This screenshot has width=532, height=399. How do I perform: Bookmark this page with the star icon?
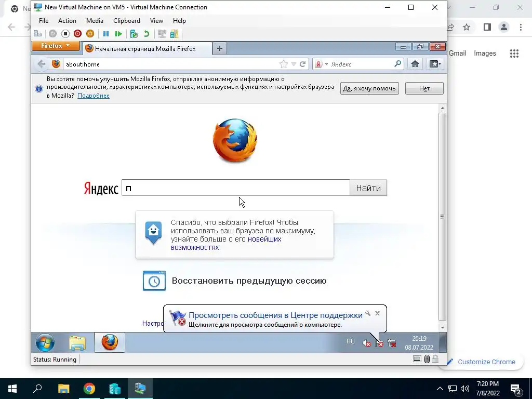pyautogui.click(x=284, y=64)
